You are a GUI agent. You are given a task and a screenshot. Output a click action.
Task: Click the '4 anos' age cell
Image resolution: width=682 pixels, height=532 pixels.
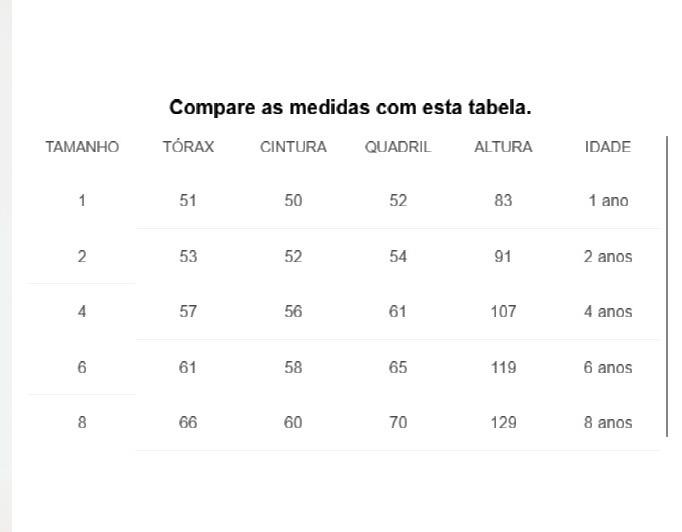pyautogui.click(x=608, y=311)
